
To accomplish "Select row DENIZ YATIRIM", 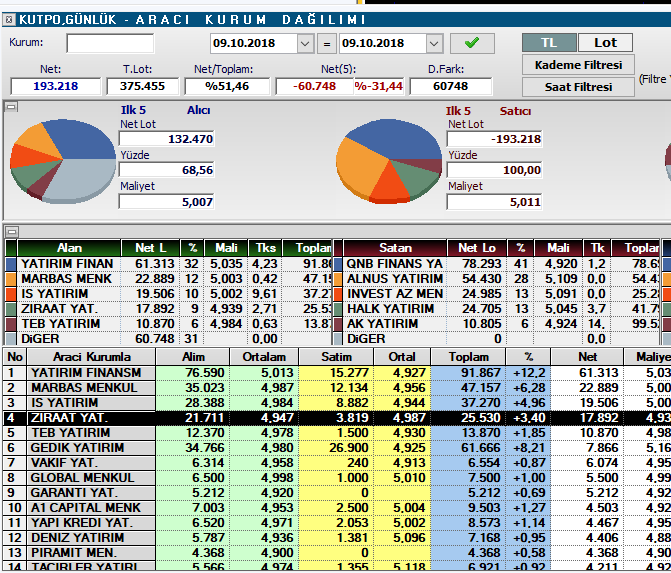I will point(336,537).
